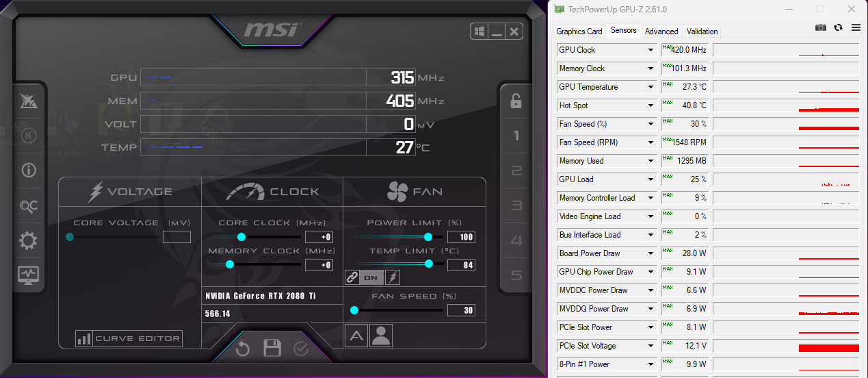The width and height of the screenshot is (868, 378).
Task: Click the GPU Clock 420.0 MHz reading
Action: point(685,50)
